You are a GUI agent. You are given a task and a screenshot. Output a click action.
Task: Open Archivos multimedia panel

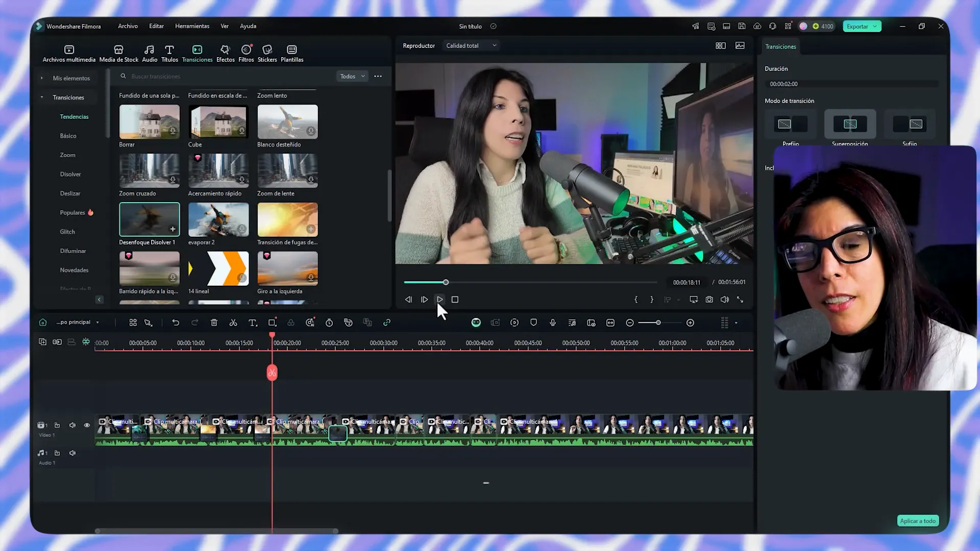click(69, 54)
